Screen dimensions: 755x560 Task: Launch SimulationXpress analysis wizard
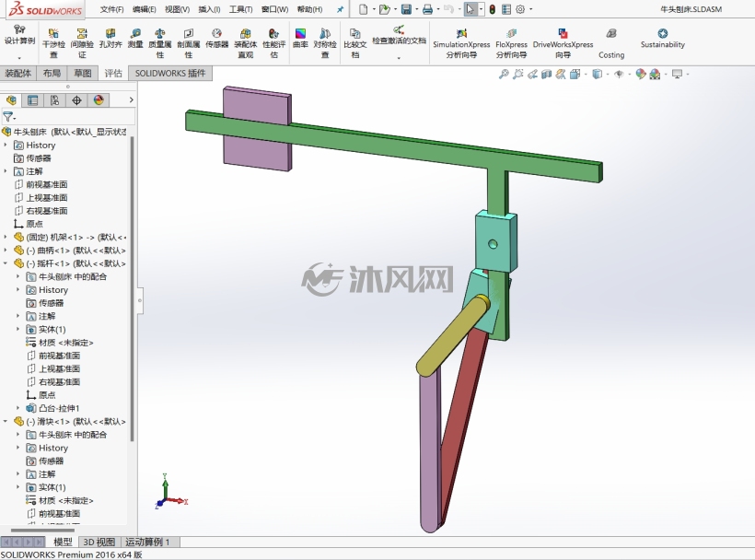pyautogui.click(x=461, y=42)
